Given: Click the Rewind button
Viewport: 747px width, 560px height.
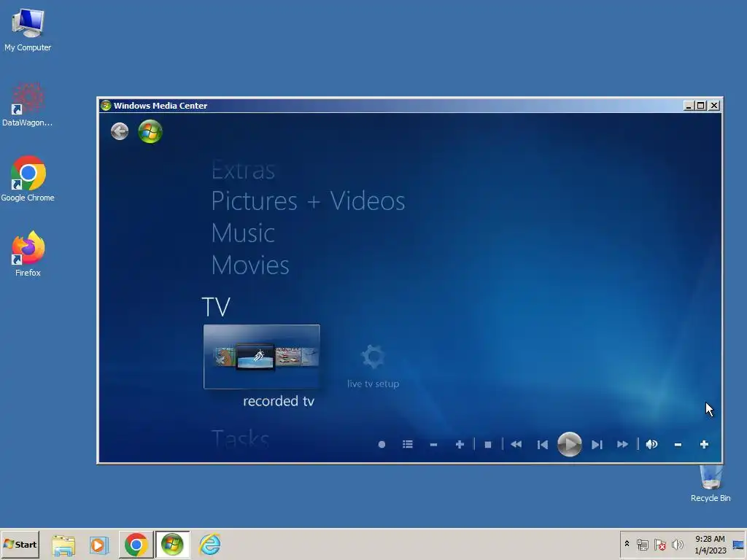Looking at the screenshot, I should point(516,444).
